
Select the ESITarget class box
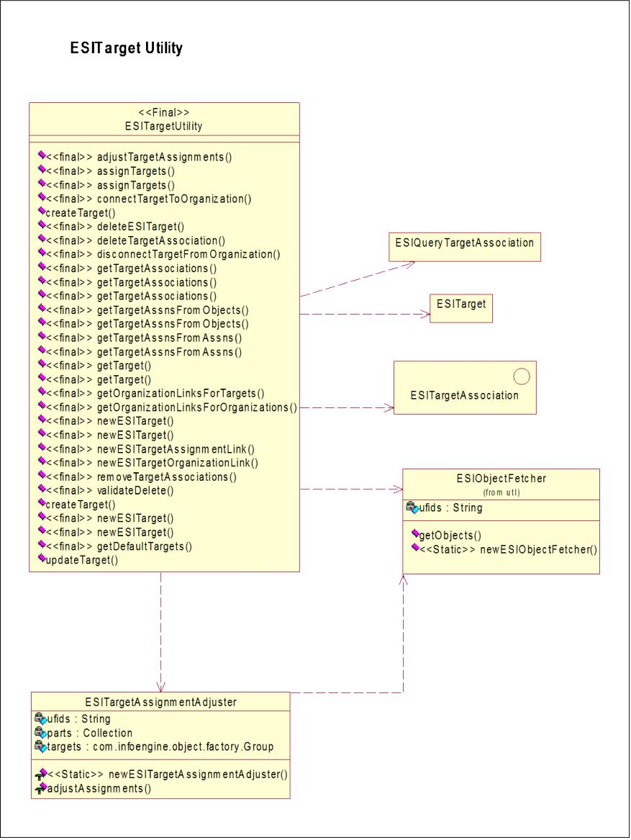pyautogui.click(x=460, y=308)
